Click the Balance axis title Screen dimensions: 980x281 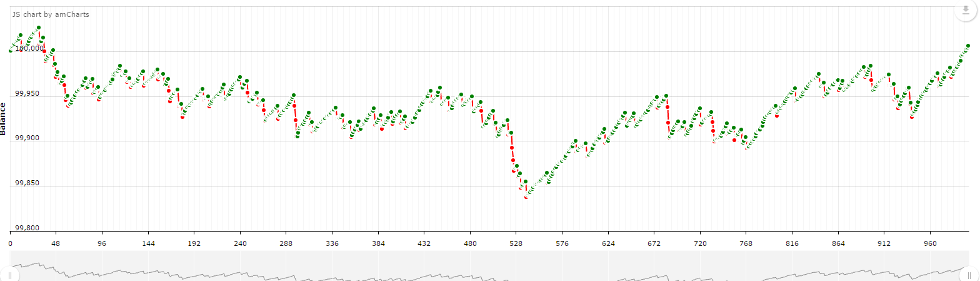(x=4, y=119)
